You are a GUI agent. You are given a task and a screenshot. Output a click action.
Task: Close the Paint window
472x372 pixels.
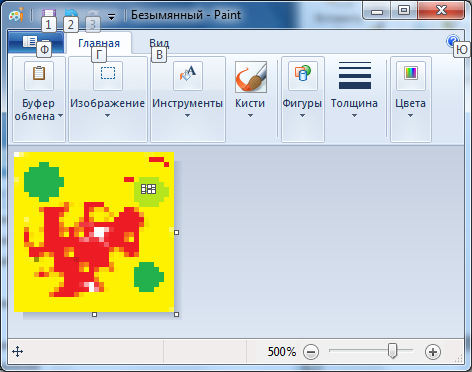[x=441, y=11]
